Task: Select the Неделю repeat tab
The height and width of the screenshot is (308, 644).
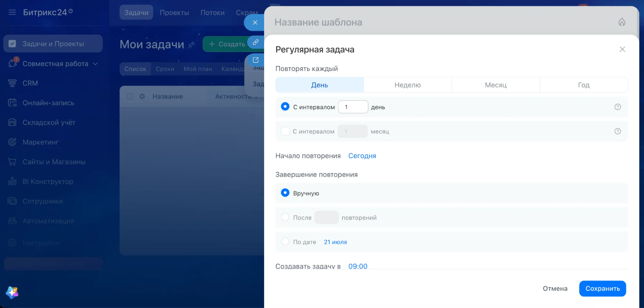Action: 408,85
